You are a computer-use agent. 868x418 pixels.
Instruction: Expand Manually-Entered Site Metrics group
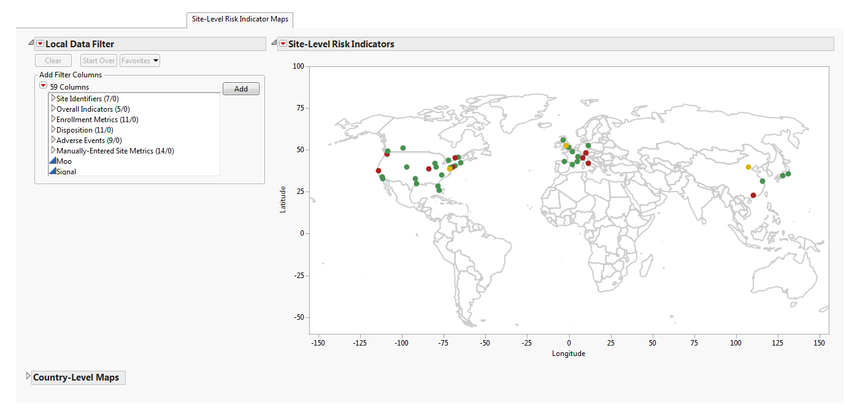(53, 150)
